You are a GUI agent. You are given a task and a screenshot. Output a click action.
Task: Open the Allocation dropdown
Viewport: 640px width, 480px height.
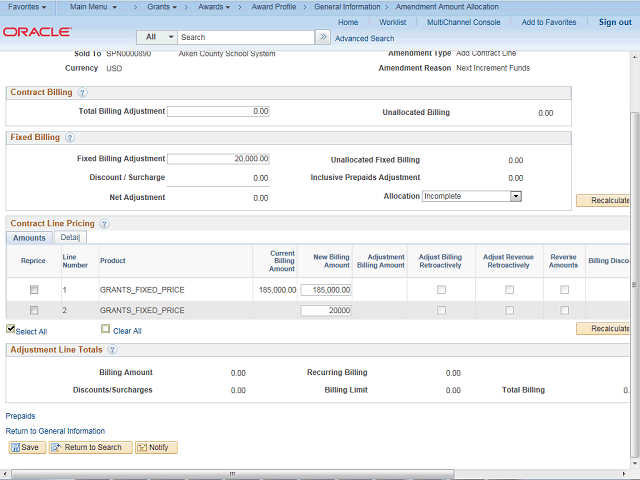pos(516,196)
